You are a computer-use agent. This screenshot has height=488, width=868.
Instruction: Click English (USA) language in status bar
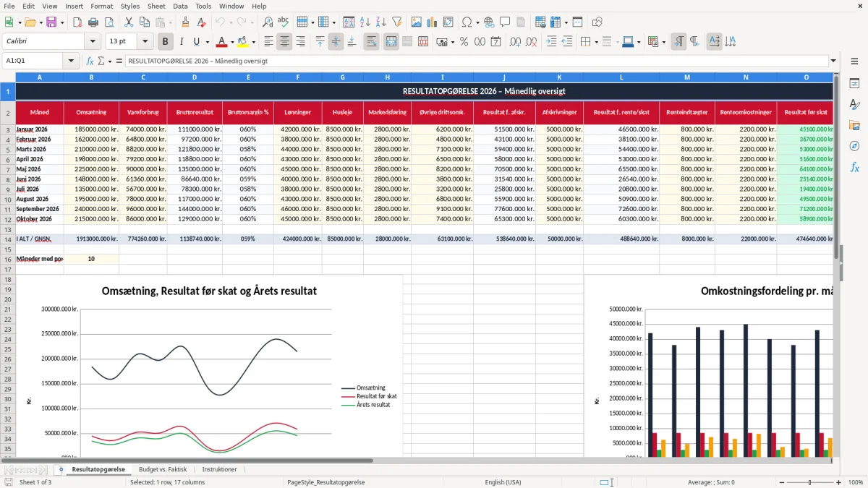[503, 482]
